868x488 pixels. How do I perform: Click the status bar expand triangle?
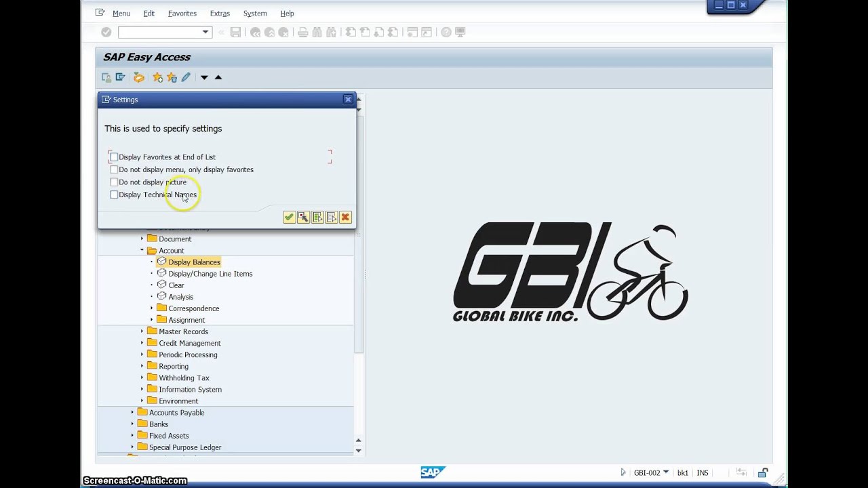pyautogui.click(x=623, y=472)
